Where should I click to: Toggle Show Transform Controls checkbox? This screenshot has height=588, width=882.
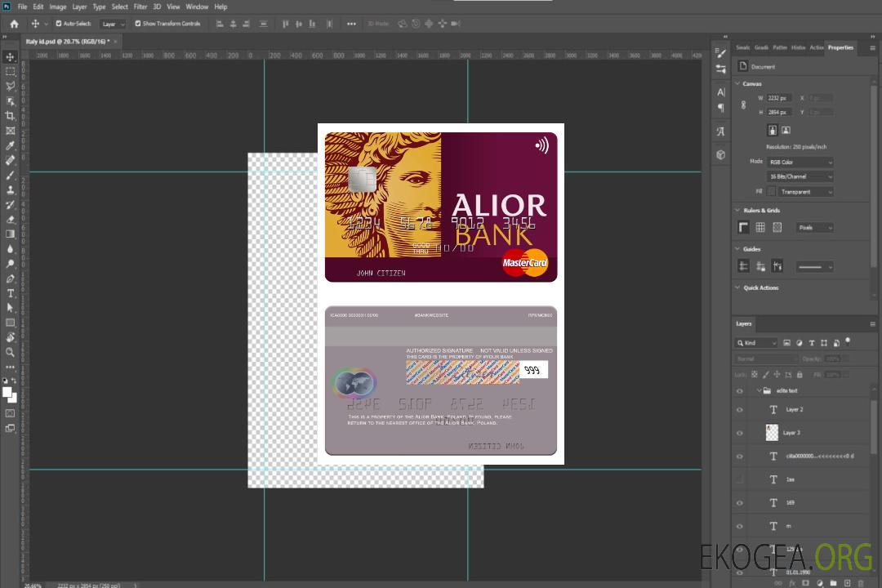click(138, 24)
